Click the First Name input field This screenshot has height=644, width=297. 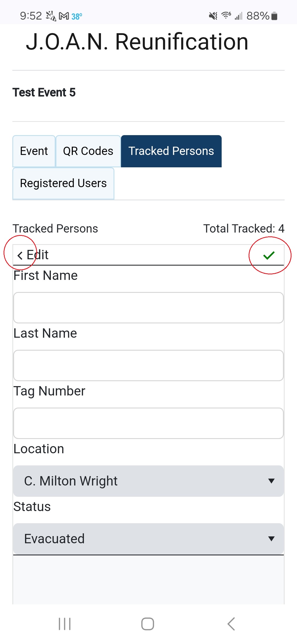pyautogui.click(x=148, y=308)
